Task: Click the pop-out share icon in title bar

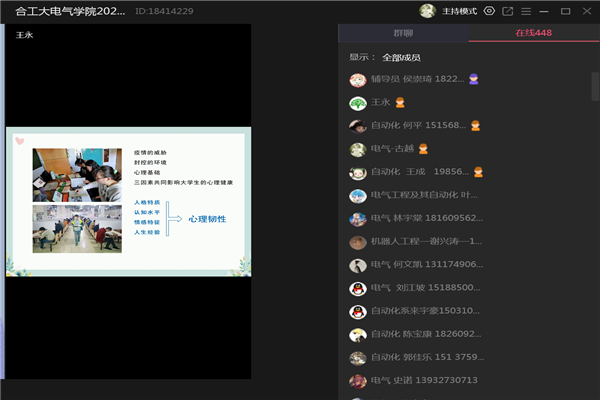Action: coord(508,11)
